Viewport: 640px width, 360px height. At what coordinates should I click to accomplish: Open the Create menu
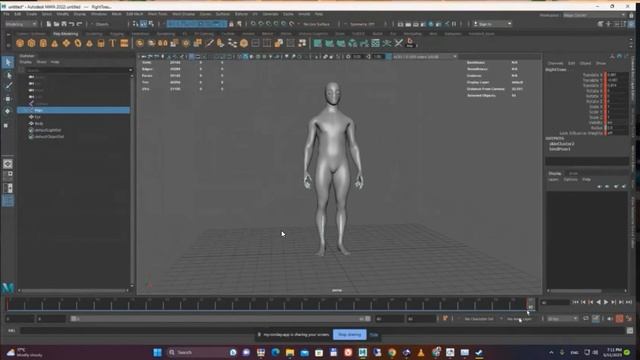click(31, 14)
